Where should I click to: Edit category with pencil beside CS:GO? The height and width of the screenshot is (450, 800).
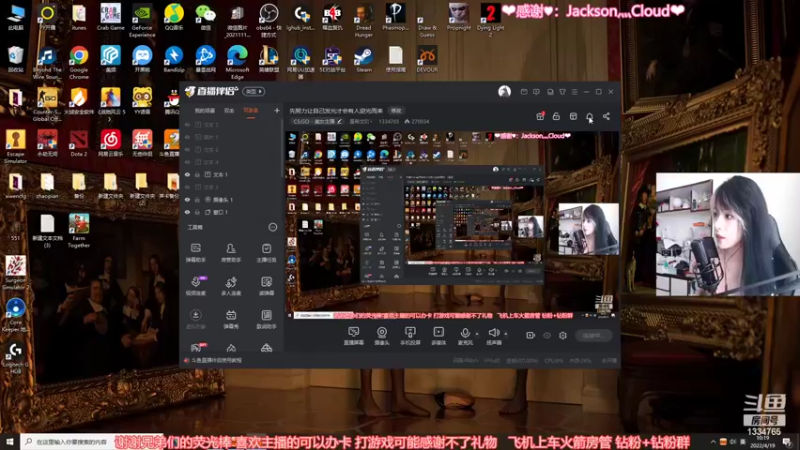pyautogui.click(x=339, y=121)
